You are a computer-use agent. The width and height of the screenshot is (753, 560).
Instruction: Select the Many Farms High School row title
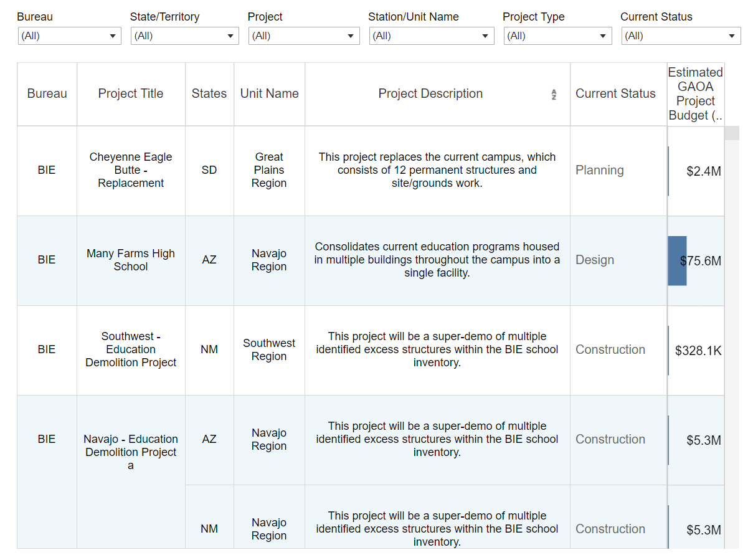coord(131,260)
